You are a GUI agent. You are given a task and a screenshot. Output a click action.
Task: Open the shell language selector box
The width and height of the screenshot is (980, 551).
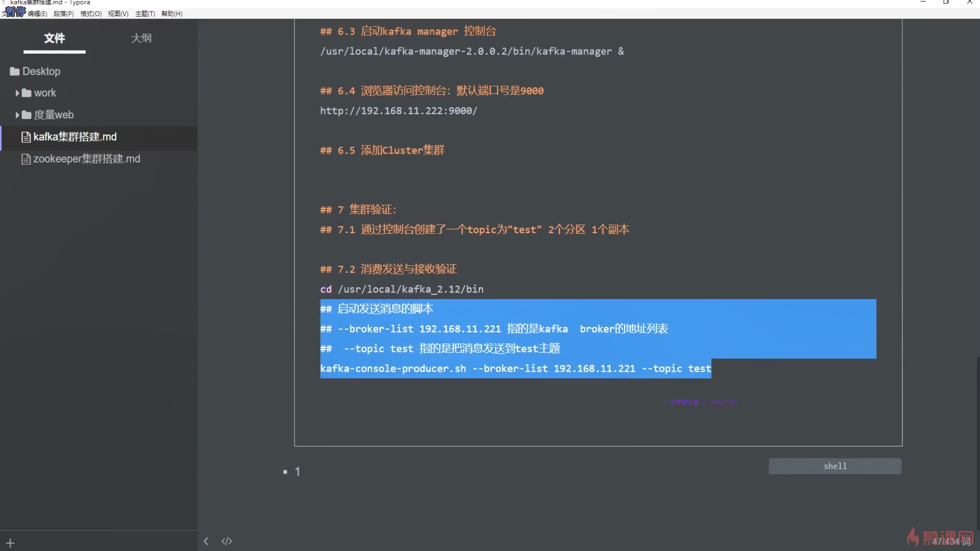pyautogui.click(x=835, y=466)
